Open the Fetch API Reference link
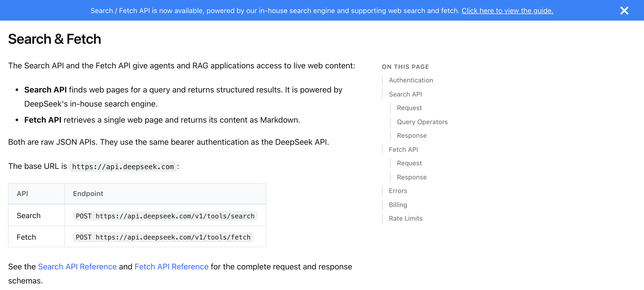This screenshot has width=644, height=290. coord(172,267)
